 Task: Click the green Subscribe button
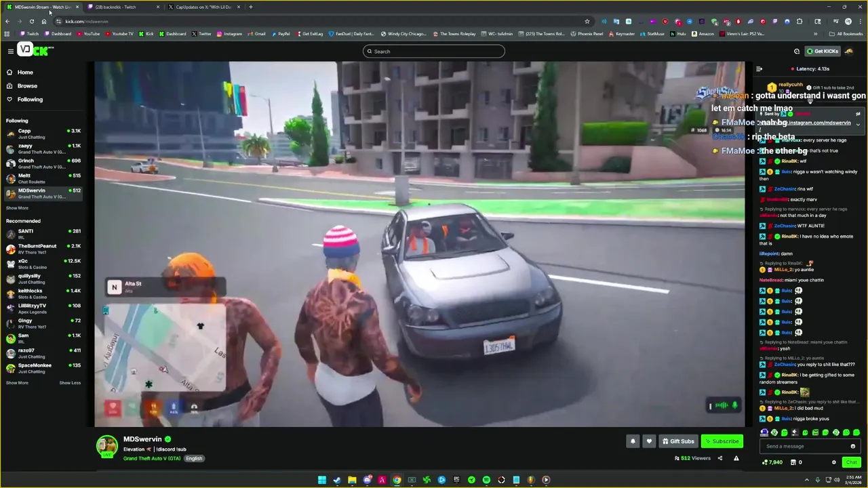point(722,441)
